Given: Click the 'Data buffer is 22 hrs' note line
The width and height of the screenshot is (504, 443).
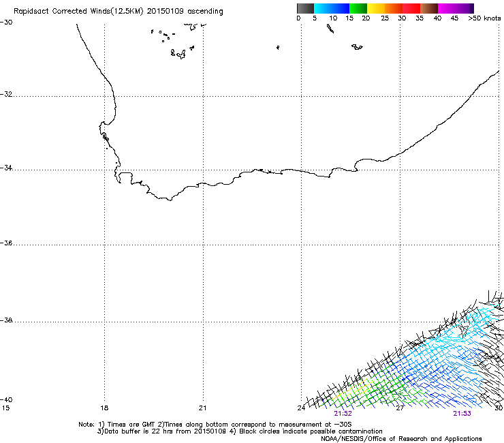Looking at the screenshot, I should pos(240,431).
